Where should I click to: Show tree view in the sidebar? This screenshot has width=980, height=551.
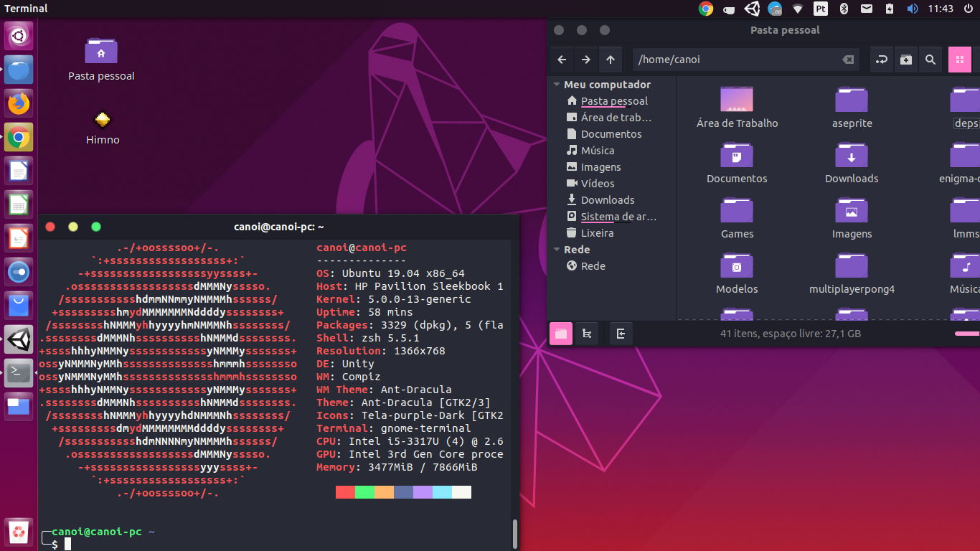tap(587, 334)
